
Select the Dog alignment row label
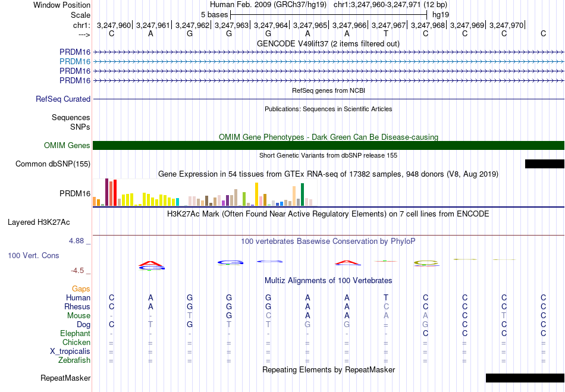point(84,325)
